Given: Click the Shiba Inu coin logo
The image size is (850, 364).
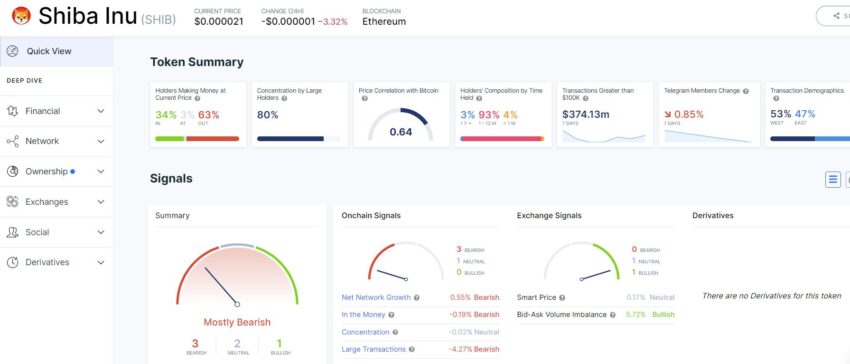Looking at the screenshot, I should (x=21, y=16).
